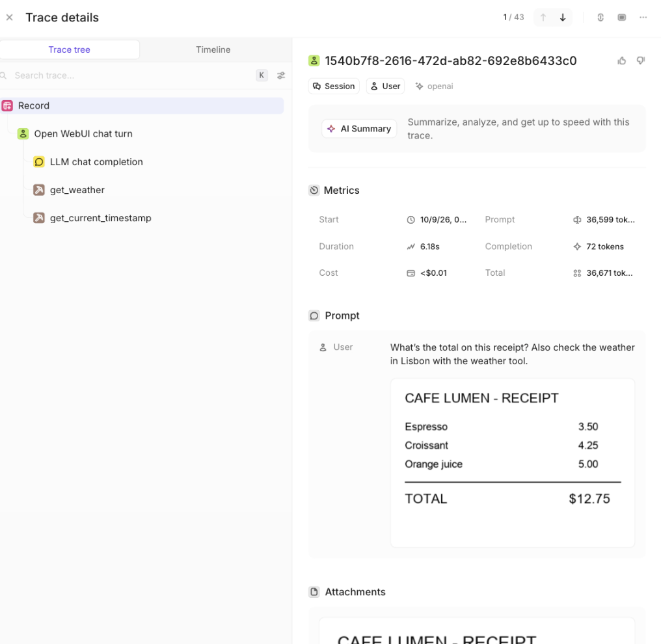The image size is (661, 644).
Task: Click the Prompt section chat bubble icon
Action: pos(314,315)
